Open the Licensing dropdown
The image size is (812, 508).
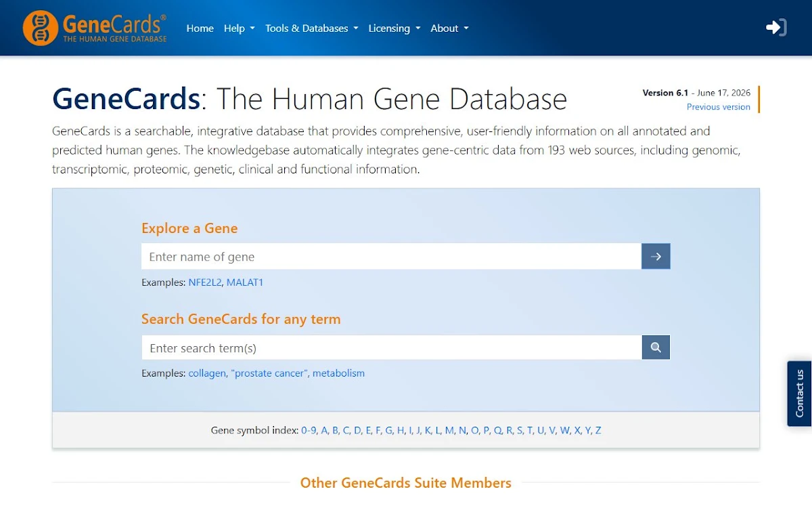(394, 28)
